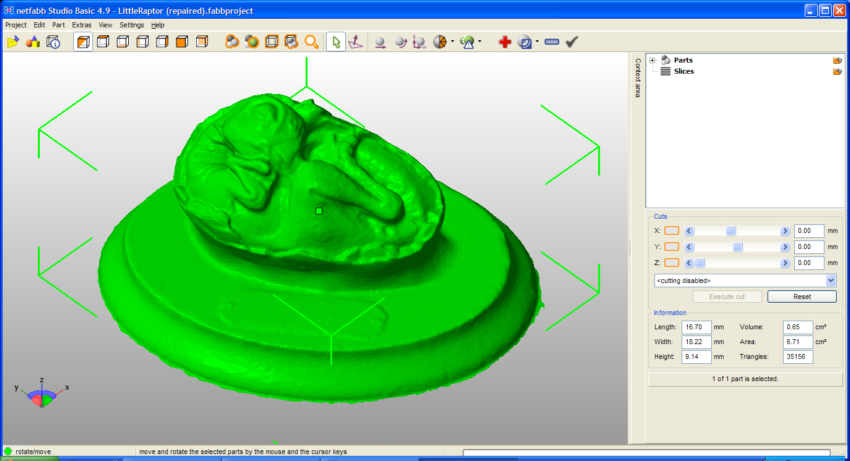Open the Settings menu

coord(131,24)
